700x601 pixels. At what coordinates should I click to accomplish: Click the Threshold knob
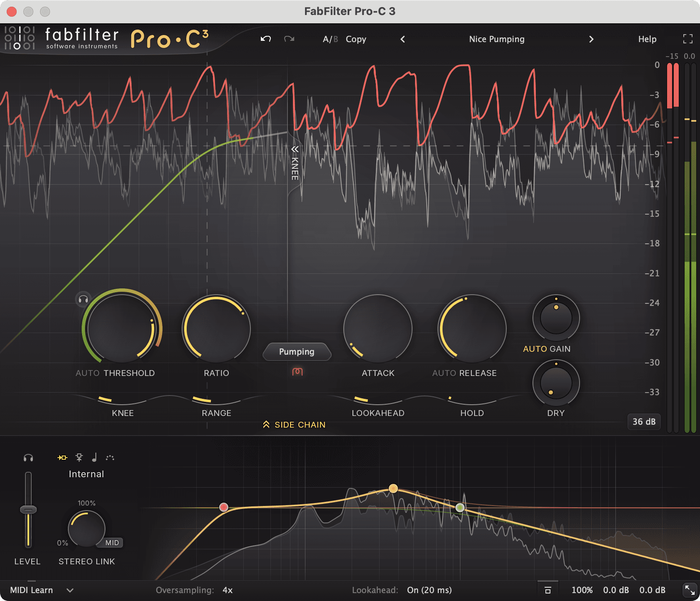122,328
